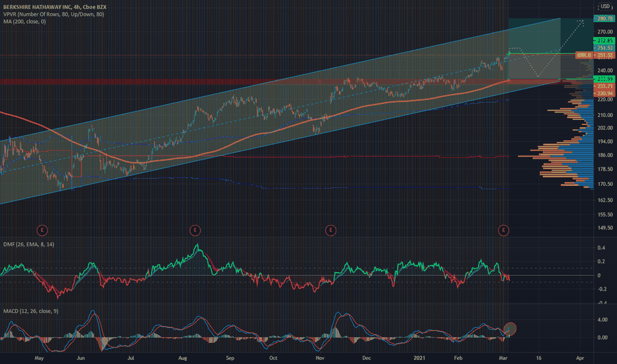Click the Apr label on time axis

click(580, 358)
